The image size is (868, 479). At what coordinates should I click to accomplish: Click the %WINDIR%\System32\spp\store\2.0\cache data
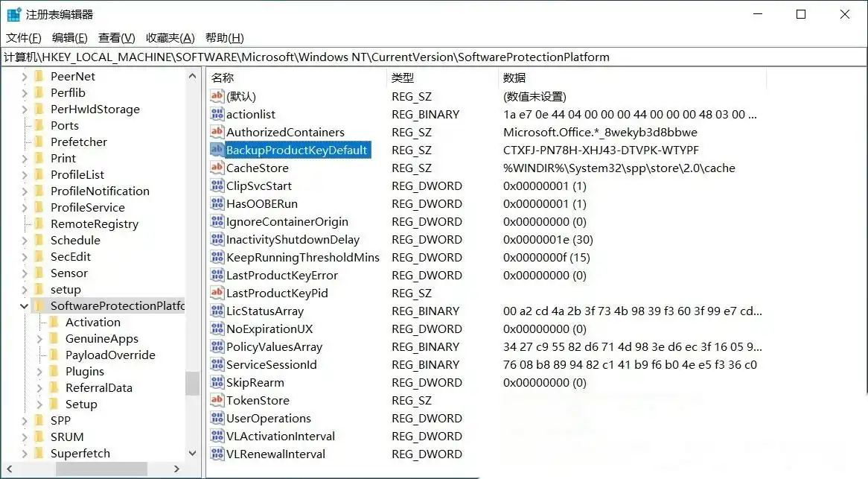pos(619,168)
